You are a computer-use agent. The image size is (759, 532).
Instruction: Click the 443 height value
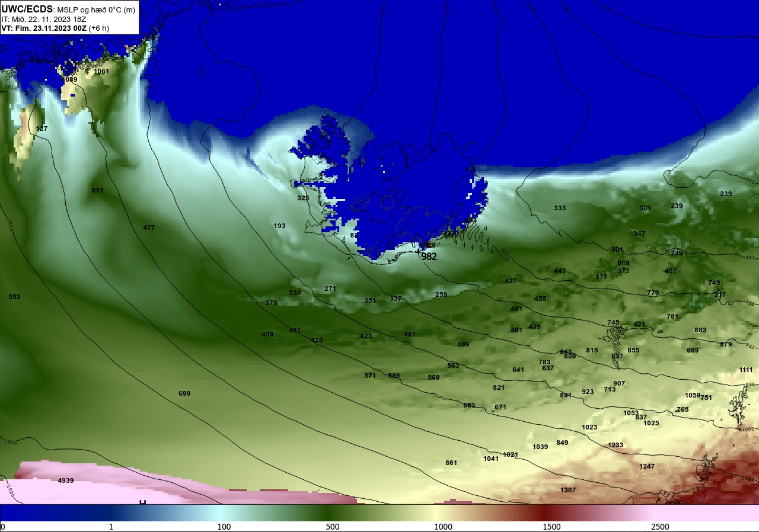coord(560,271)
